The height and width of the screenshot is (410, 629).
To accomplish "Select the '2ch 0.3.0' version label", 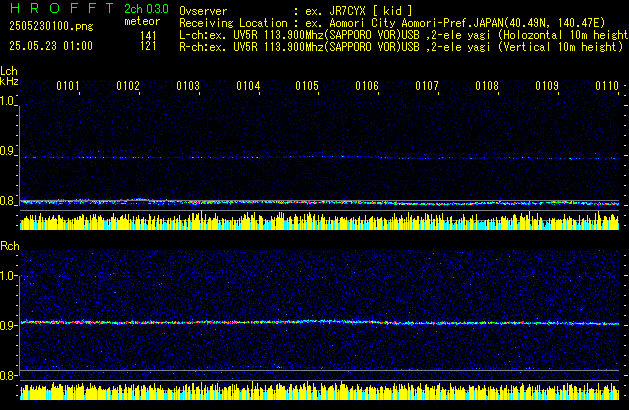I will pyautogui.click(x=146, y=9).
